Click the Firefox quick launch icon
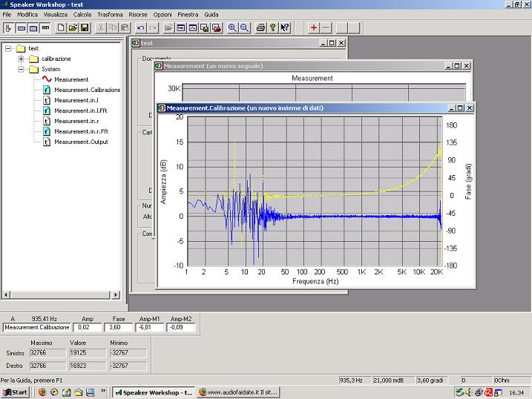This screenshot has width=532, height=399. click(x=42, y=392)
